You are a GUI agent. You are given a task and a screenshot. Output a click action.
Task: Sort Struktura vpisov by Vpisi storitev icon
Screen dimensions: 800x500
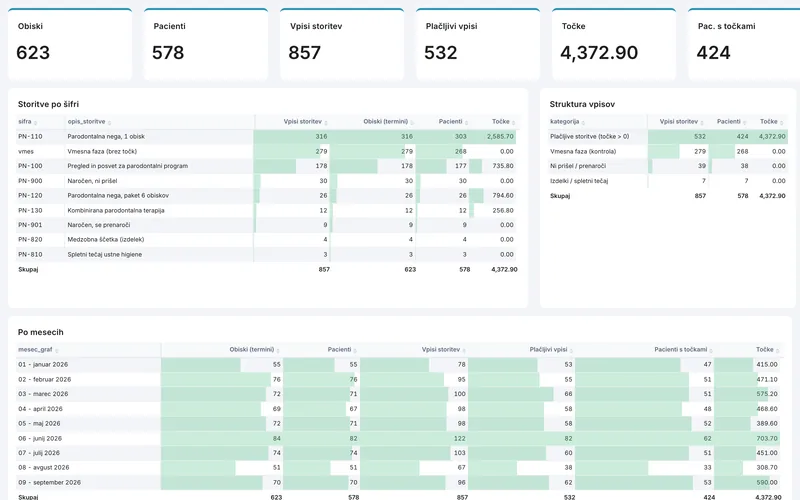click(x=702, y=123)
